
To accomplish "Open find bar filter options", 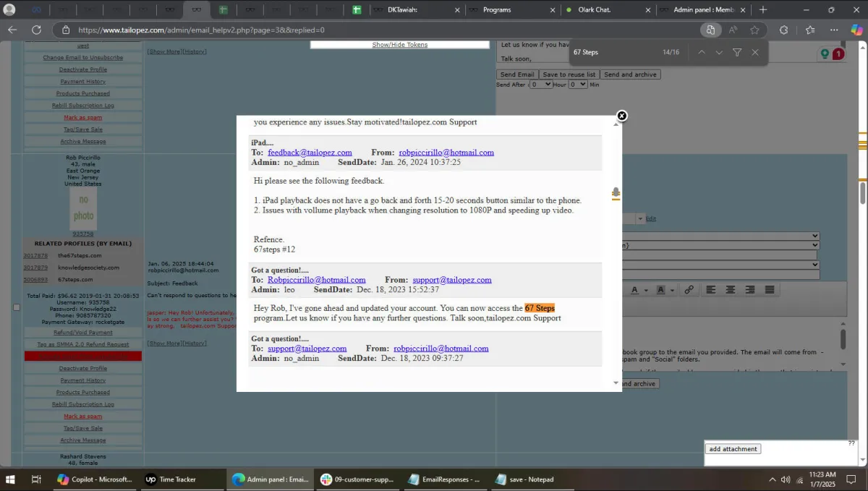I will click(737, 53).
